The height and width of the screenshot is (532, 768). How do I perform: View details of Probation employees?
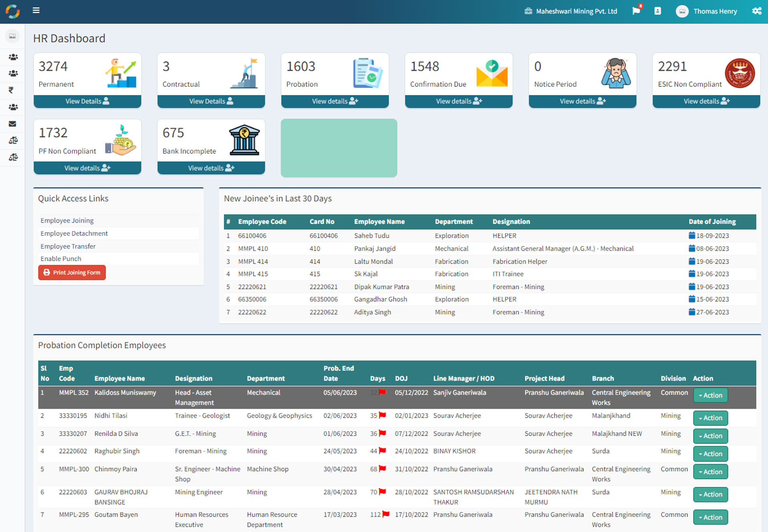335,102
